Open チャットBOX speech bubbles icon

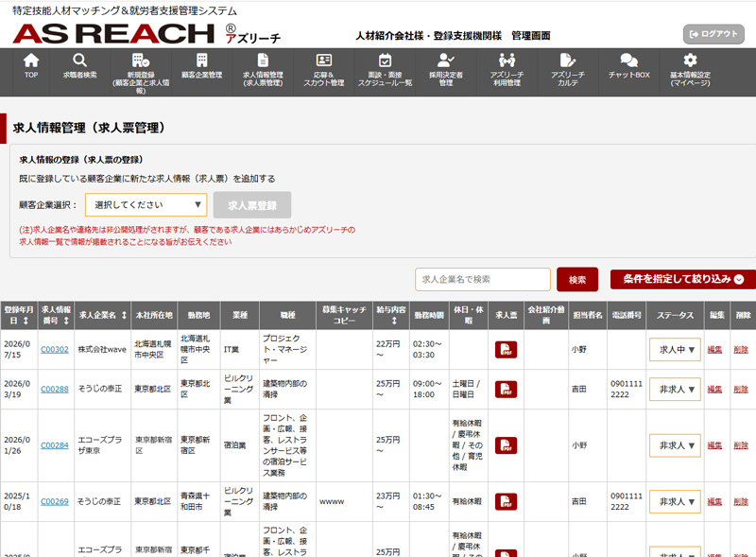coord(628,61)
